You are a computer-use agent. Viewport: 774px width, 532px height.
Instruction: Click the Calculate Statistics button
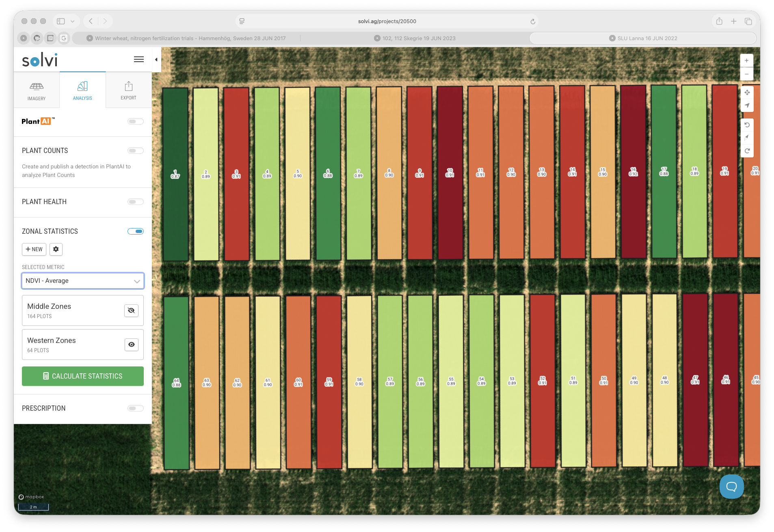tap(83, 376)
